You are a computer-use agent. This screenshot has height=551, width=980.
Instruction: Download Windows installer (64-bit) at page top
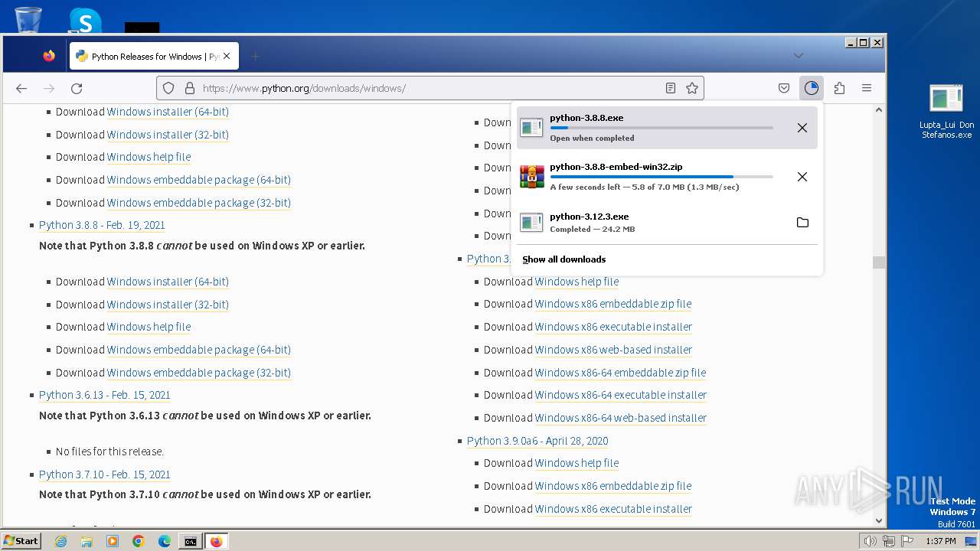(168, 112)
